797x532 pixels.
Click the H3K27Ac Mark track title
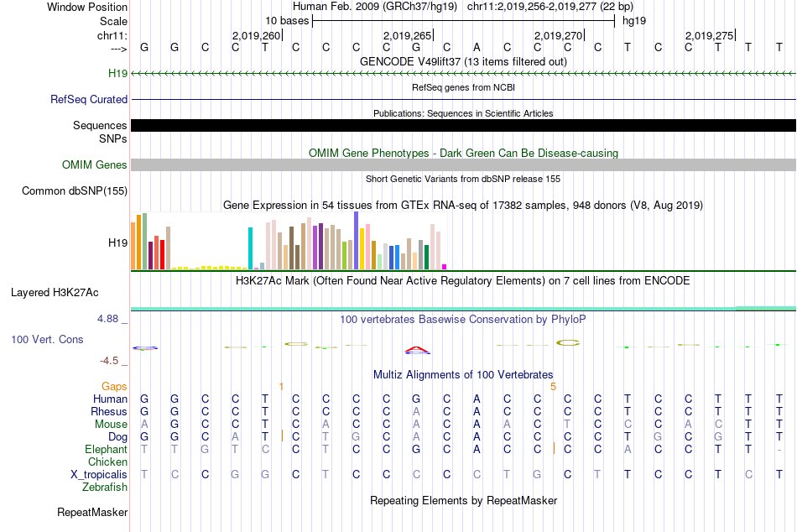pyautogui.click(x=463, y=281)
